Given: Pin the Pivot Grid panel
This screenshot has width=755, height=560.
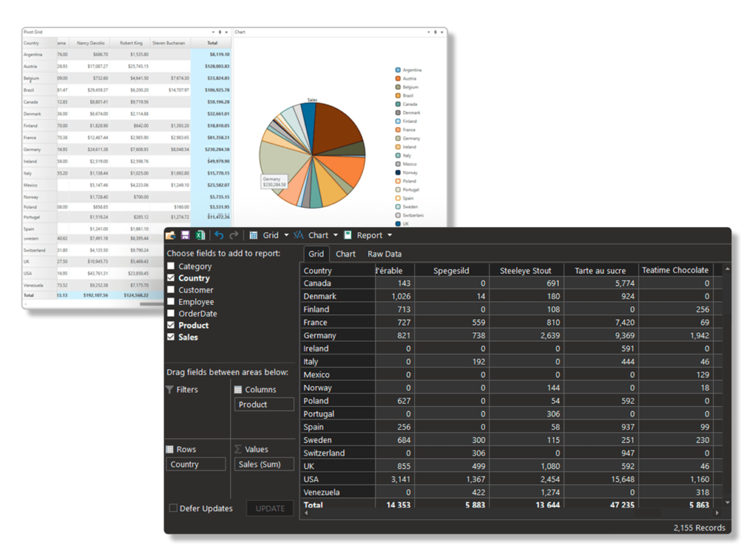Looking at the screenshot, I should tap(221, 32).
